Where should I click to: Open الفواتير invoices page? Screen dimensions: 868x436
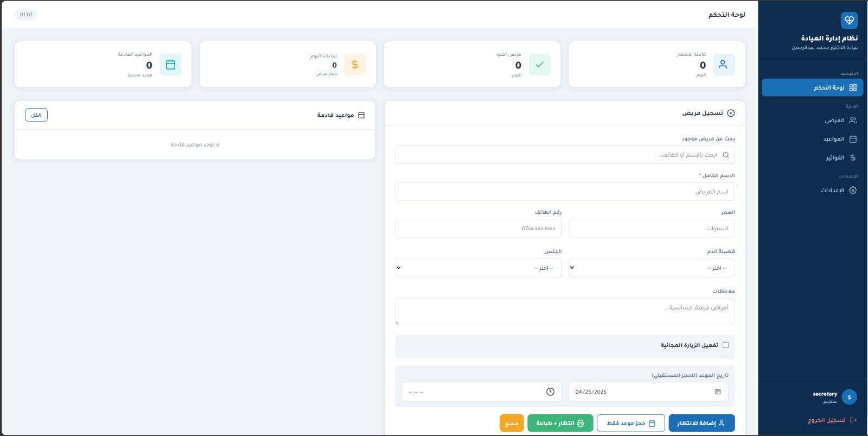pyautogui.click(x=812, y=157)
